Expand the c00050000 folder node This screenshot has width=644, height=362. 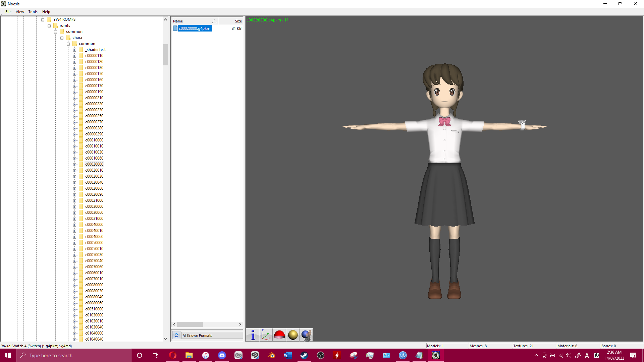(x=74, y=243)
